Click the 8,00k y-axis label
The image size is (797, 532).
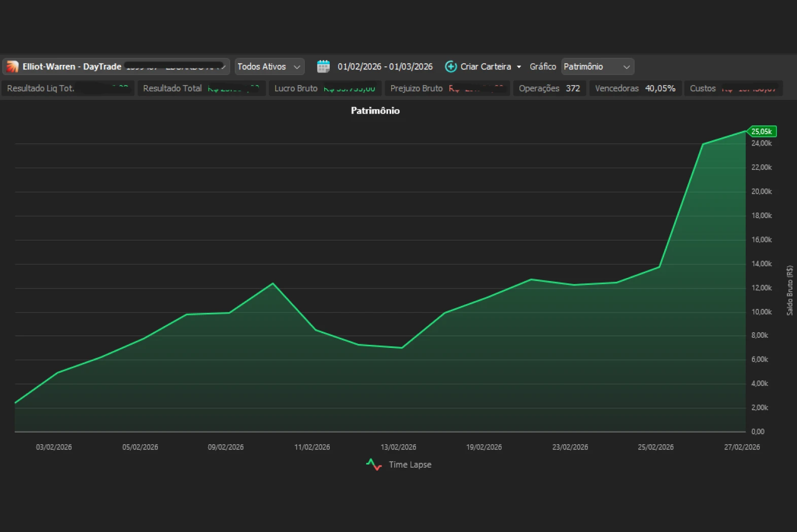(760, 335)
